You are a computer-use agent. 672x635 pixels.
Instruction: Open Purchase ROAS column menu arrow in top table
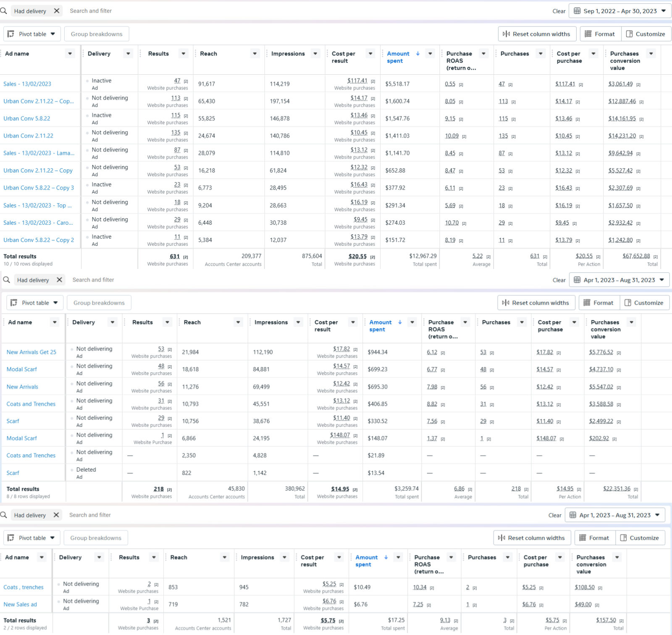[x=483, y=53]
